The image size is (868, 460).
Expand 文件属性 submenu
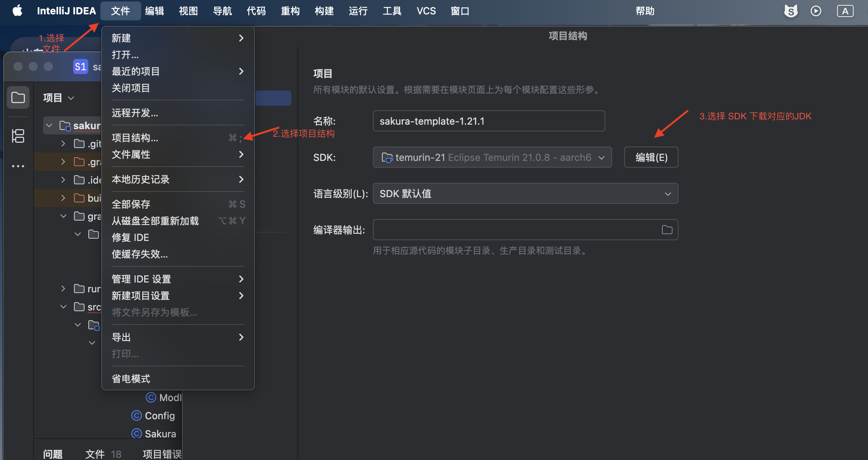click(x=178, y=154)
